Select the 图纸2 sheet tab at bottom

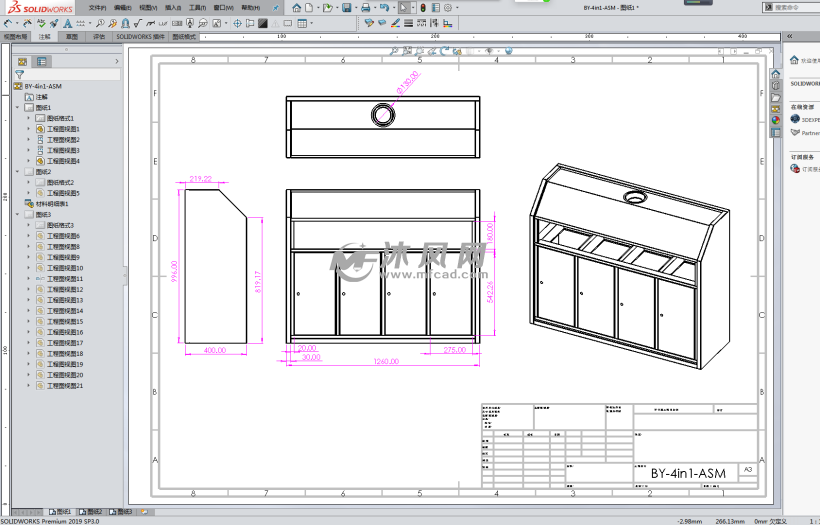[92, 511]
